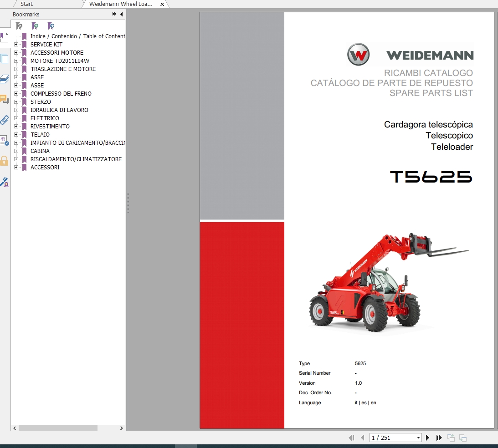Click the New Bookmark icon
Screen dimensions: 498x448
[x=35, y=26]
